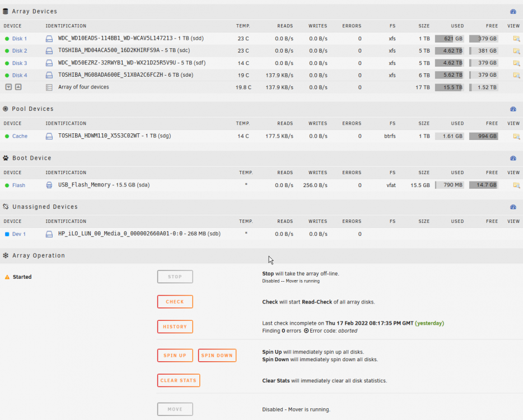Click the USB drive icon beside USB_Flash_Memory

click(x=49, y=185)
